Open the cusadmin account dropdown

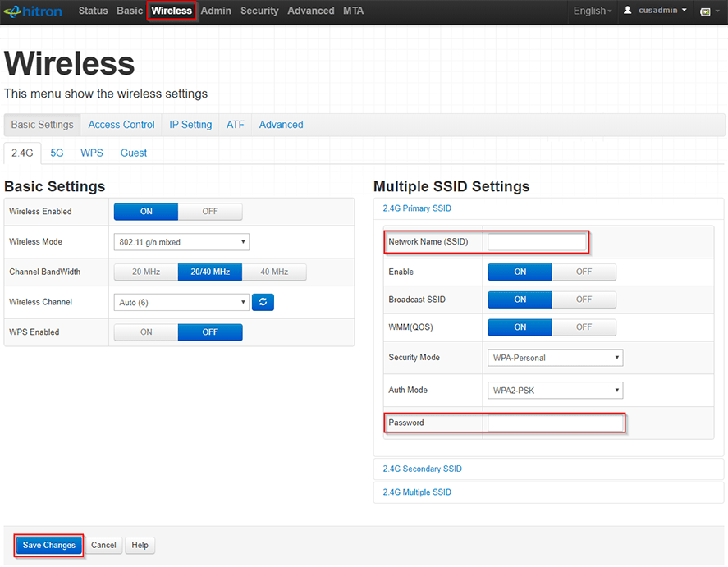click(x=662, y=10)
